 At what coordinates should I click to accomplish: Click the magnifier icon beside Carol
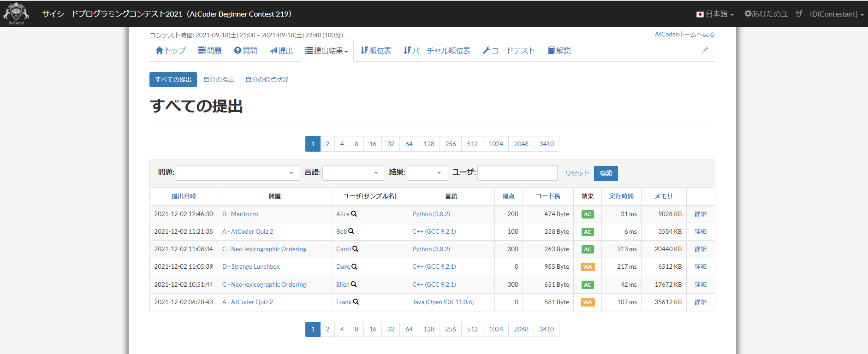355,249
